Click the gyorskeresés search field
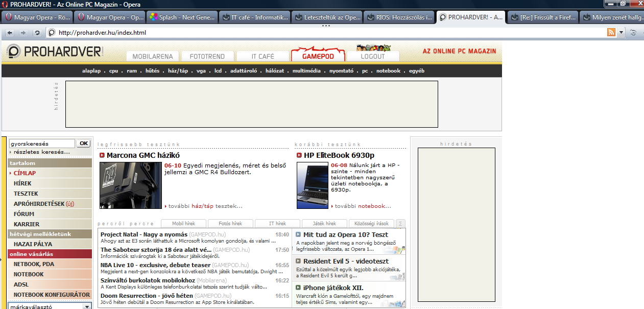 [x=42, y=144]
